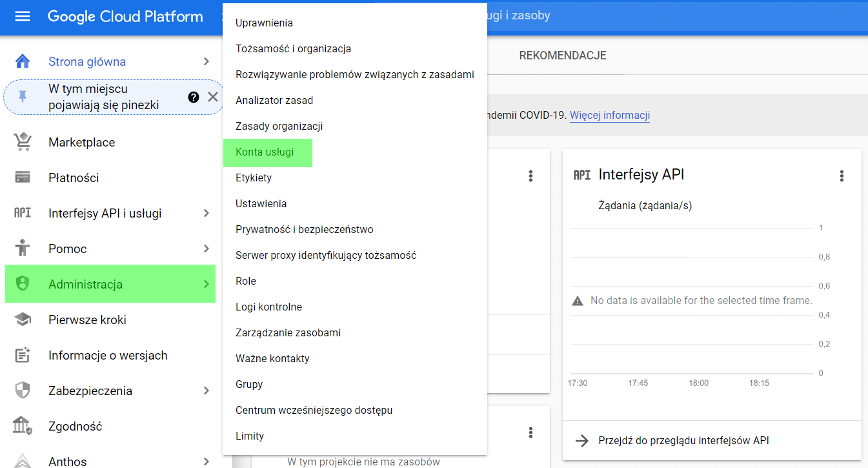This screenshot has width=868, height=468.
Task: Click the Informacje o wersjach notes icon
Action: [x=23, y=355]
